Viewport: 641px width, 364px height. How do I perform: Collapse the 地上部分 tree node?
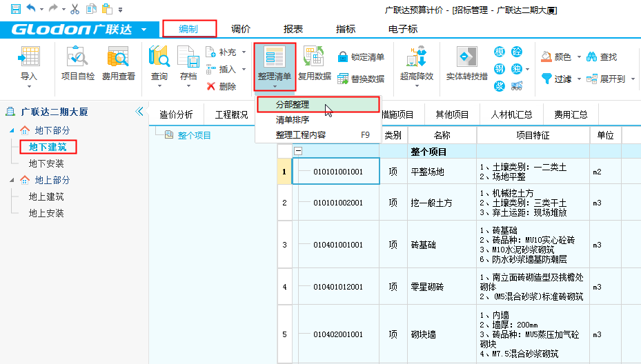[12, 180]
